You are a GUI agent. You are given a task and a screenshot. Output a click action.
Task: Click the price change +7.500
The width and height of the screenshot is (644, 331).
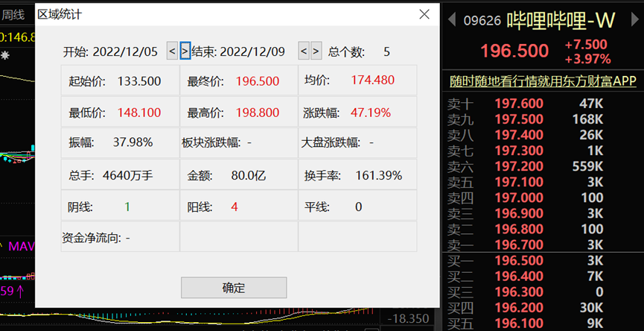[586, 45]
